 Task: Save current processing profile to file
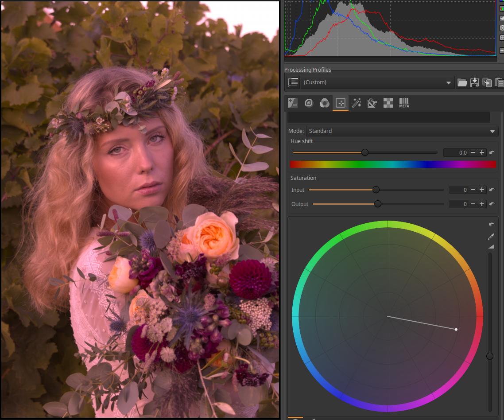coord(474,82)
